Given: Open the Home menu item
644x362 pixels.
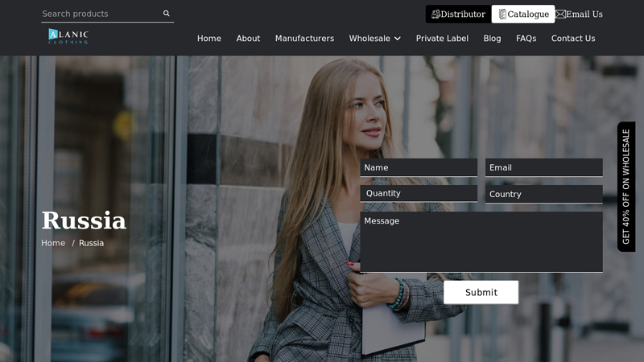Looking at the screenshot, I should pyautogui.click(x=208, y=39).
